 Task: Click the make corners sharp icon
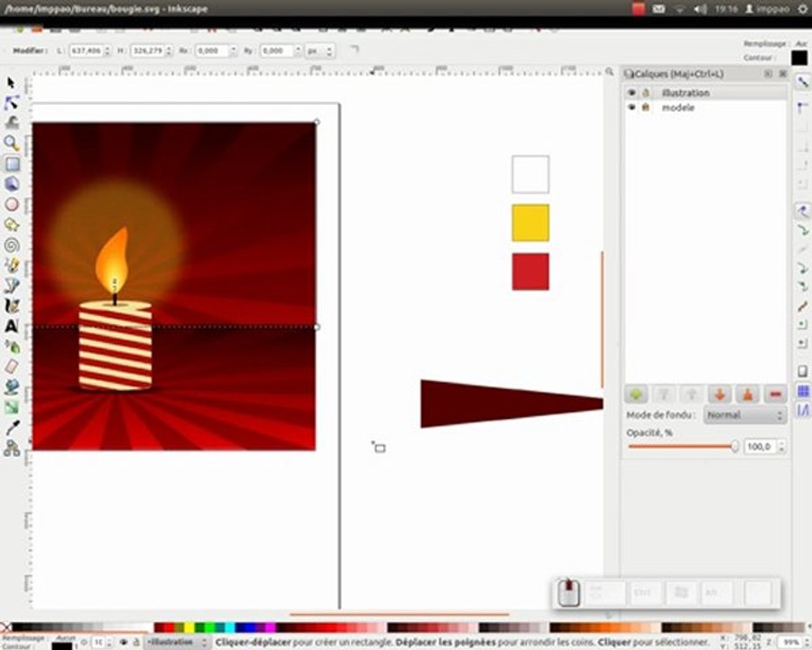coord(355,50)
